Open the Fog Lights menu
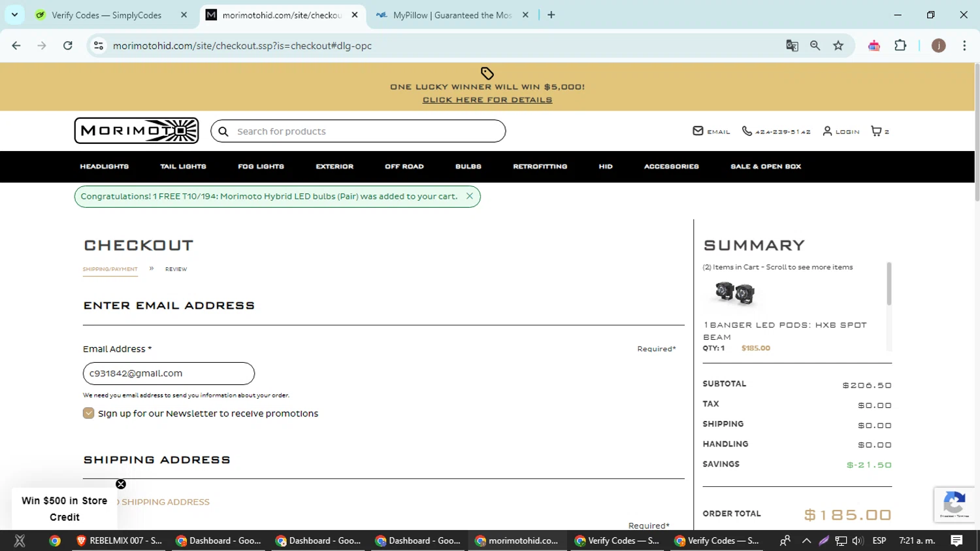The image size is (980, 551). 261,167
